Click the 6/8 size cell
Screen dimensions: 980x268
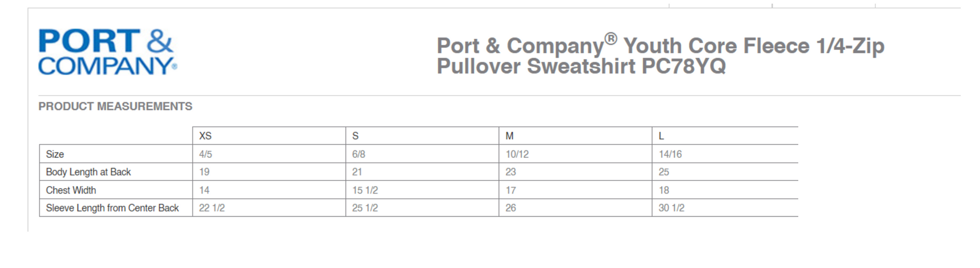click(x=359, y=154)
